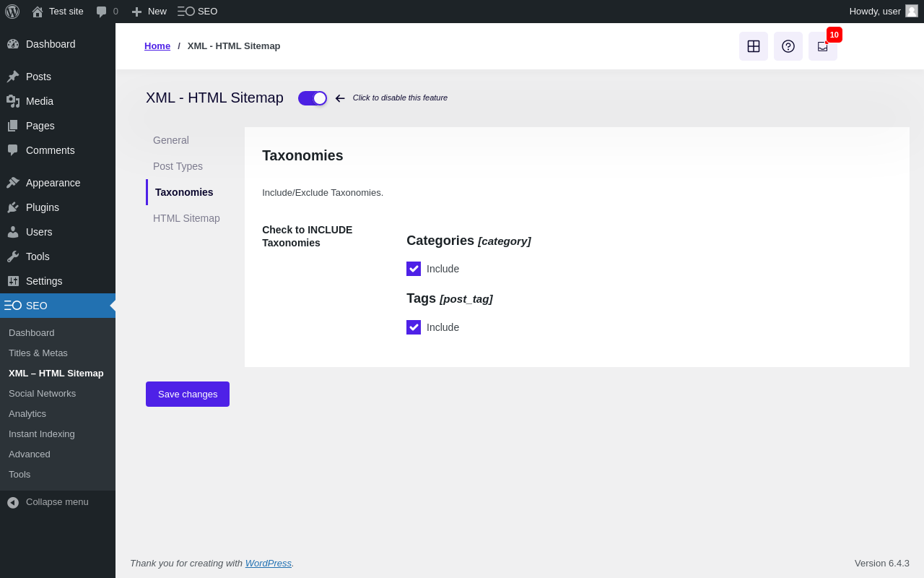Click 'Click to disable this feature' text
This screenshot has width=924, height=578.
400,98
